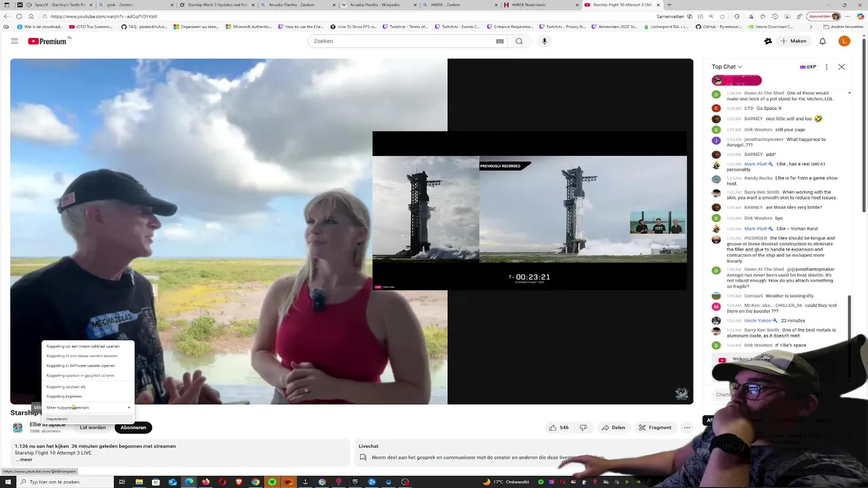Expand Meer hulpprogramma's submenu
Screen dimensions: 868x488
click(x=88, y=407)
